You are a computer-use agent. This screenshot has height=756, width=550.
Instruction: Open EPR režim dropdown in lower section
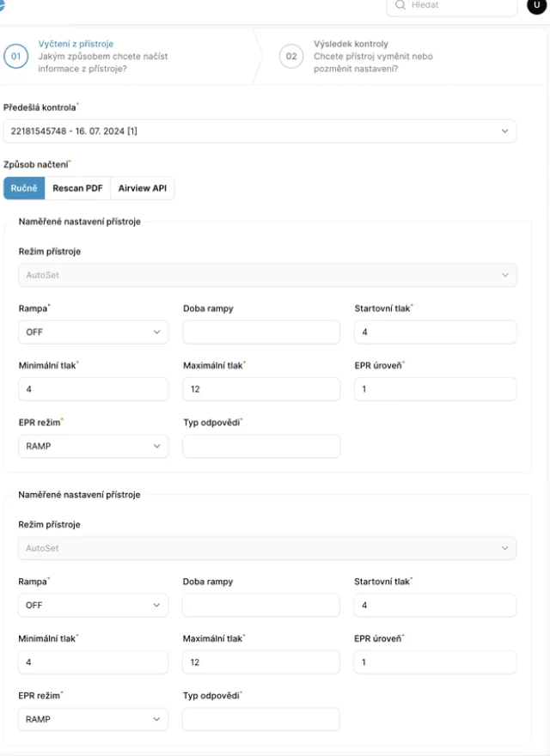pos(93,719)
